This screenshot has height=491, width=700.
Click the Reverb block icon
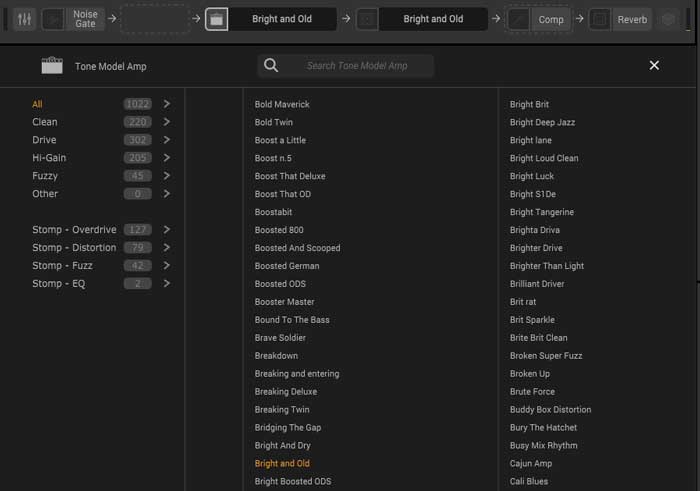[600, 19]
